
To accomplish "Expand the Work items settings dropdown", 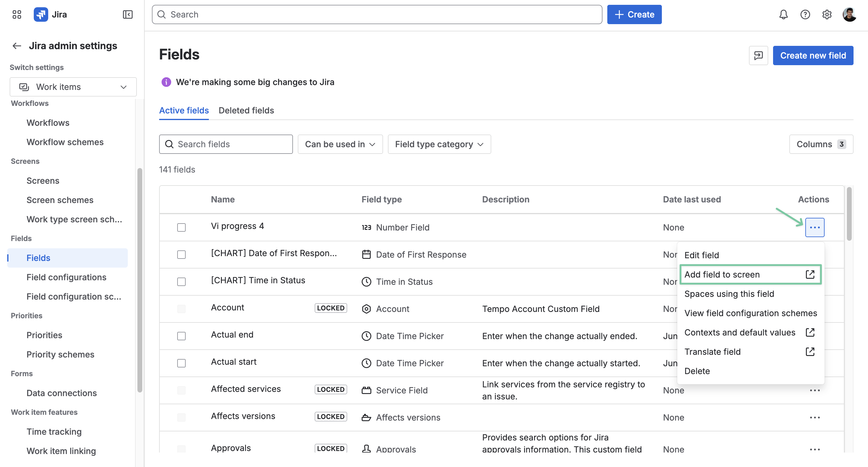I will (x=73, y=87).
